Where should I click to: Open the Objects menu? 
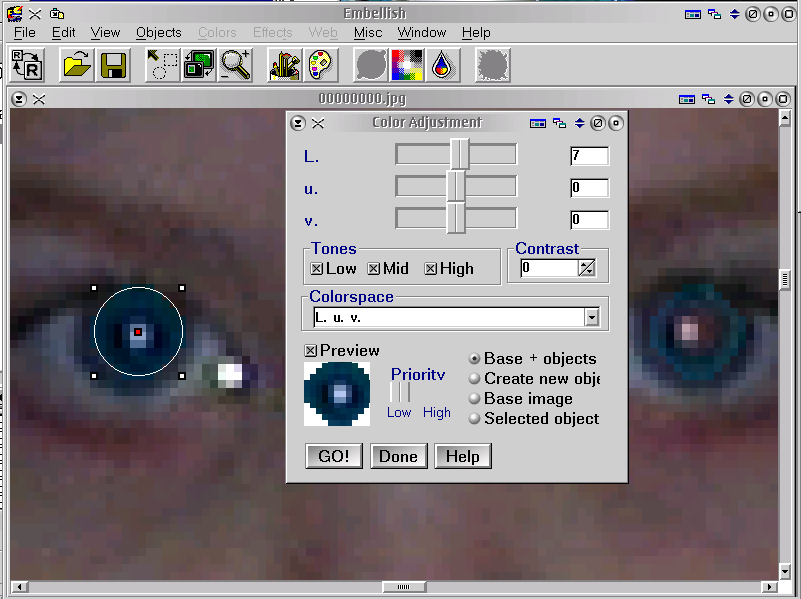(159, 33)
